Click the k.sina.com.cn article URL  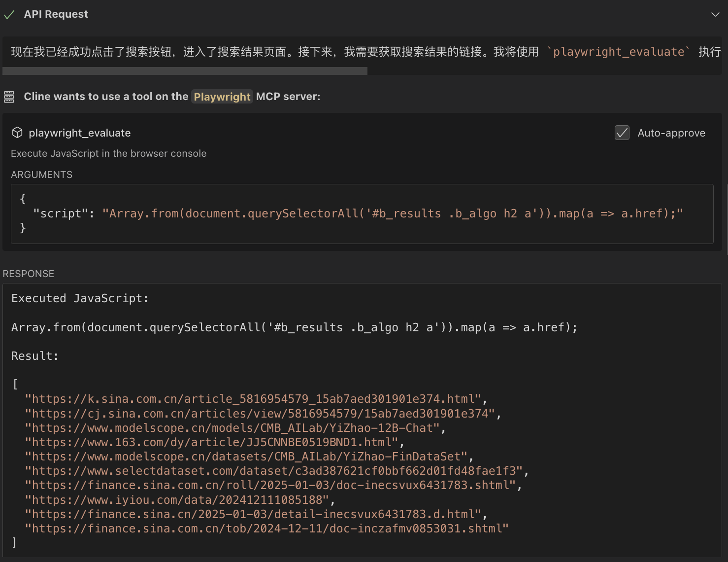[256, 399]
